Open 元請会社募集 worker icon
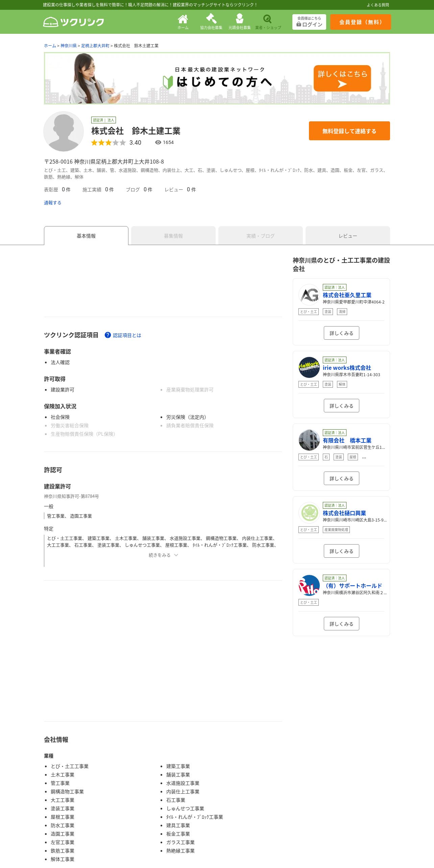 (240, 22)
